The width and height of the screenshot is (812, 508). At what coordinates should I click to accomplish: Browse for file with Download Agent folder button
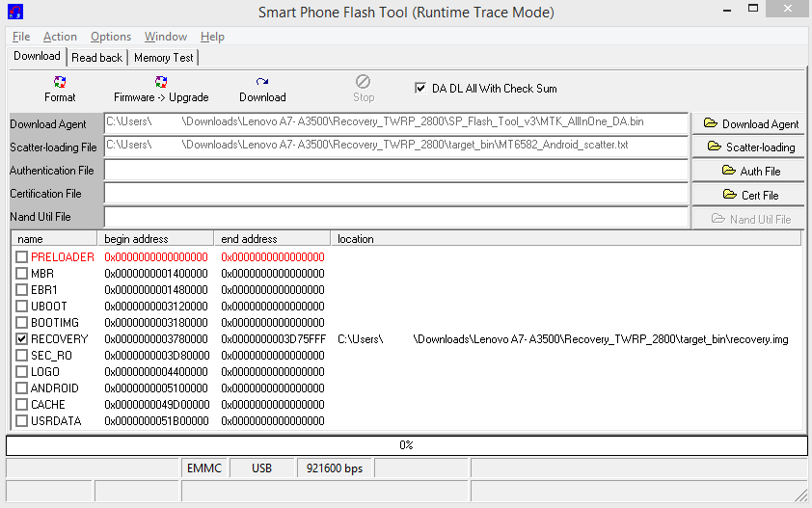(750, 123)
